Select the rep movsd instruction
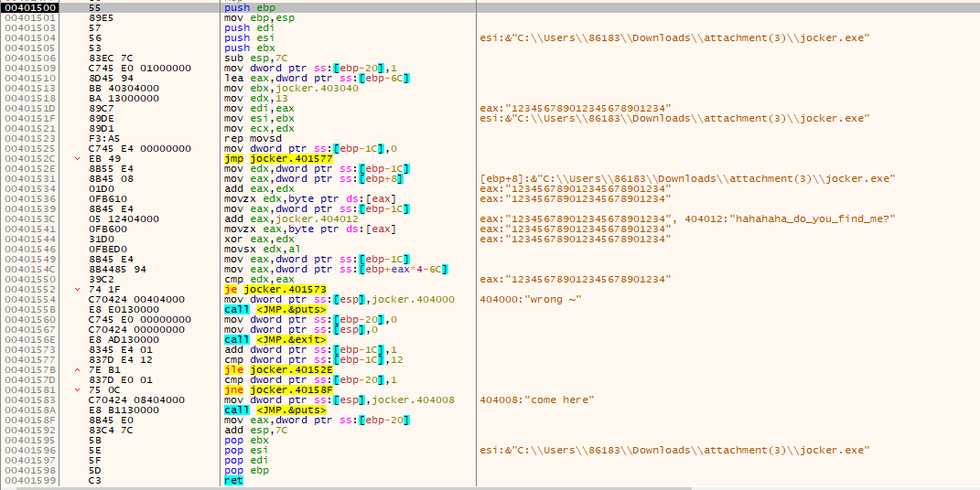Image resolution: width=980 pixels, height=490 pixels. (x=247, y=137)
